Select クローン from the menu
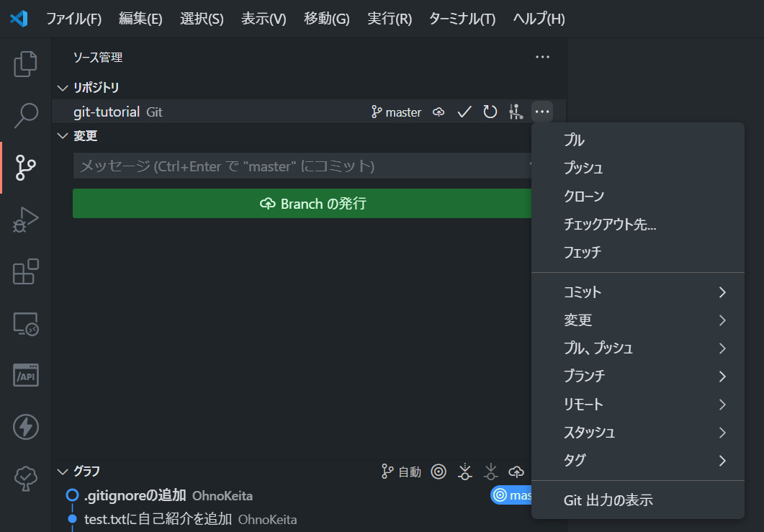 pos(638,197)
